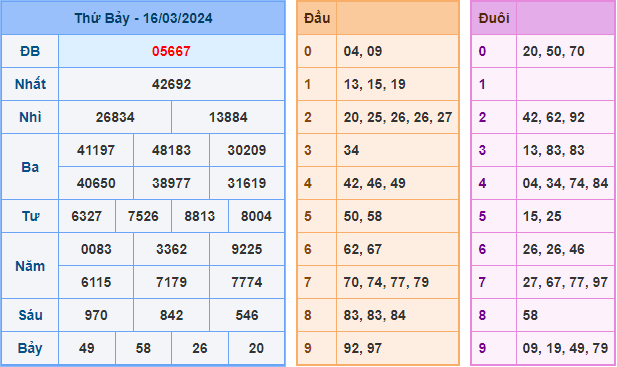Select Đuôi values '04, 34, 74, 84'
This screenshot has height=367, width=617.
(x=565, y=183)
